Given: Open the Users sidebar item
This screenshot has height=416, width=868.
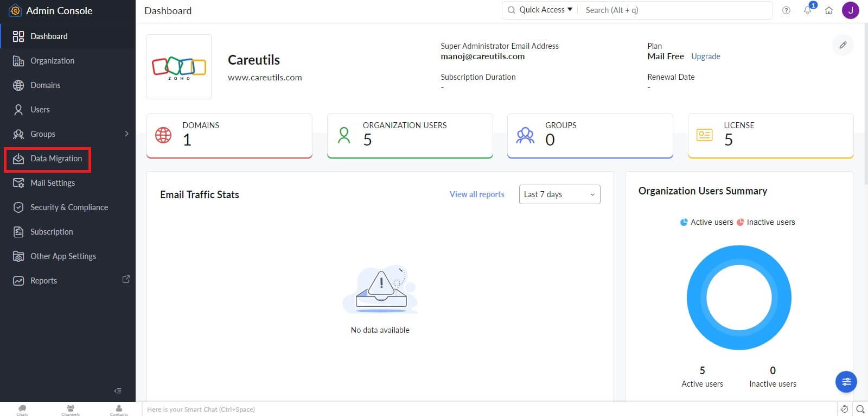Looking at the screenshot, I should point(68,110).
